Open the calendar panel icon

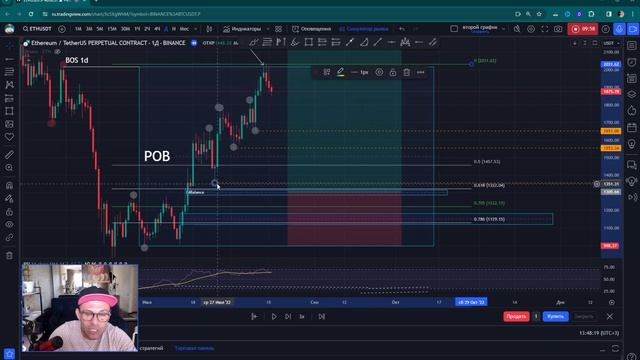click(x=632, y=128)
